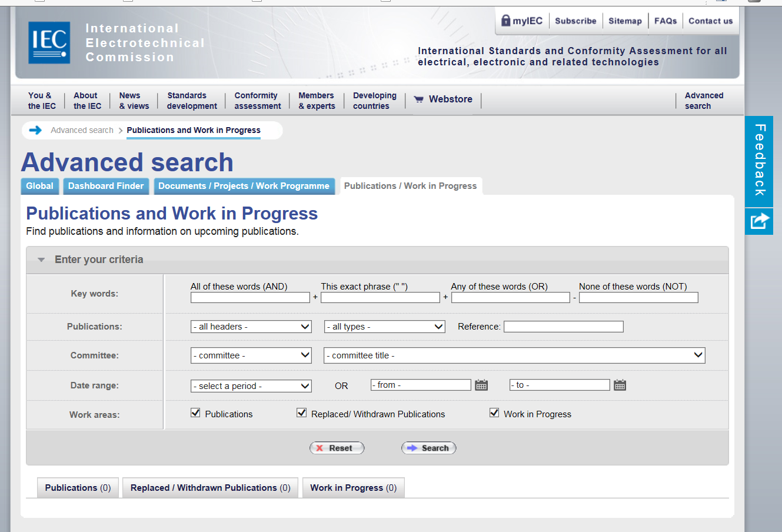
Task: Click the blue breadcrumb arrow icon
Action: 35,130
